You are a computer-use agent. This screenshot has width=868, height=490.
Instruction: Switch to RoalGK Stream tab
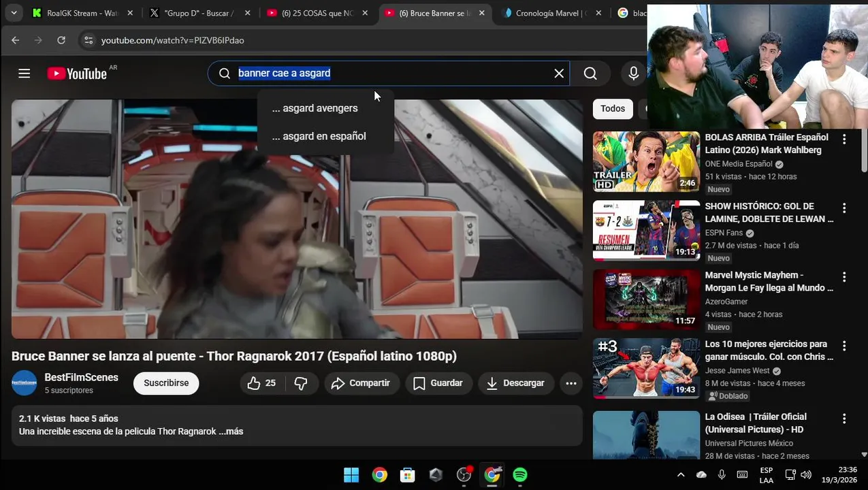click(82, 13)
